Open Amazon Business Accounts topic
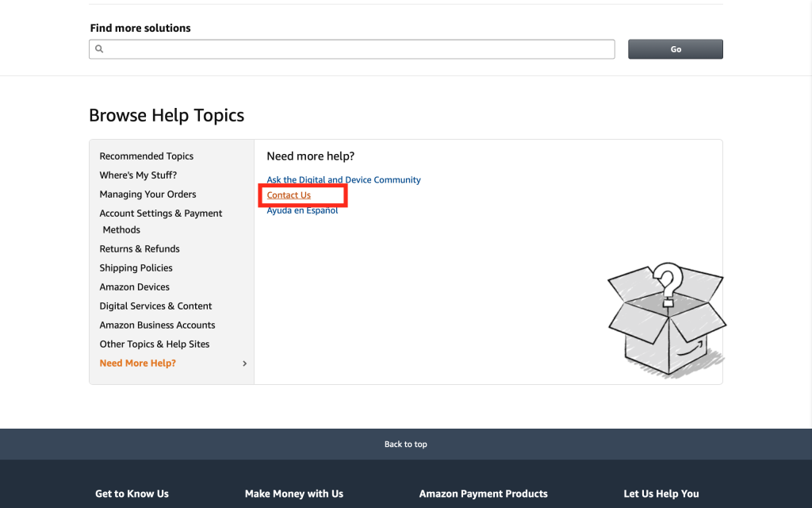812x508 pixels. point(158,325)
